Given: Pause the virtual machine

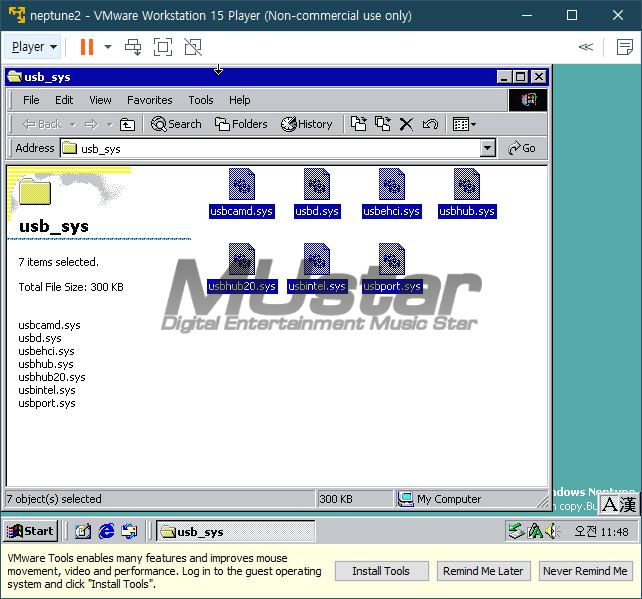Looking at the screenshot, I should pos(87,47).
